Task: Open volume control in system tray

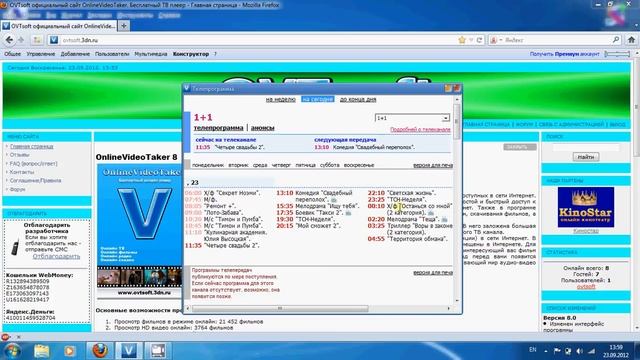Action: (580, 351)
